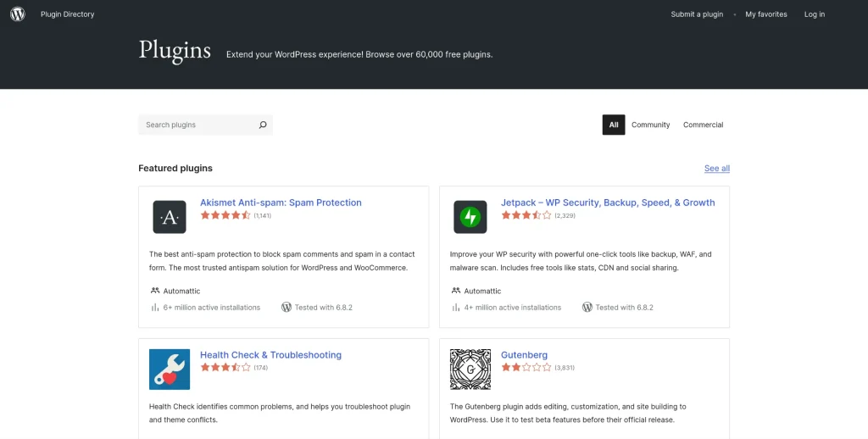Open the Plugin Directory header link
868x439 pixels.
(68, 14)
